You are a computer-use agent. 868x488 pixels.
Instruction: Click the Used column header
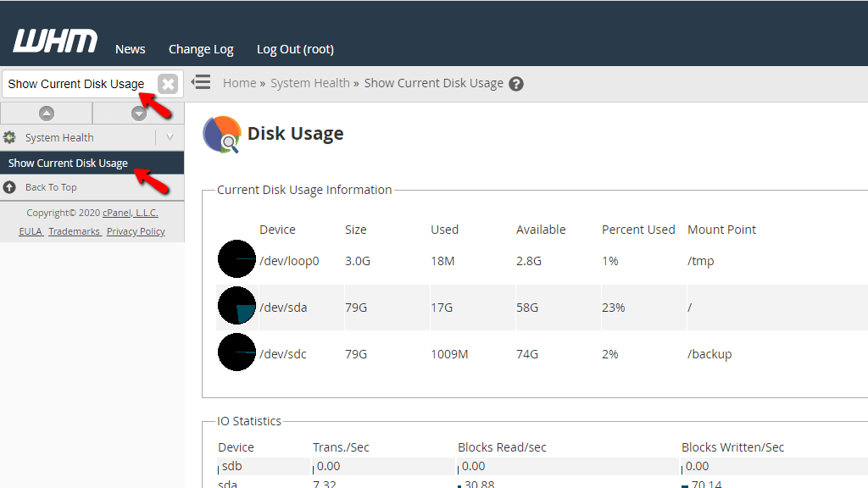click(444, 230)
